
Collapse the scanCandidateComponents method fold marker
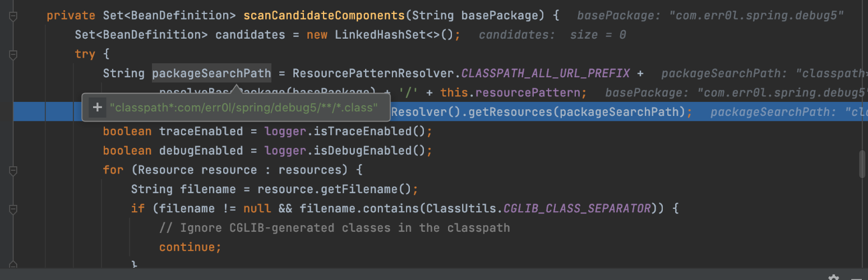point(13,16)
